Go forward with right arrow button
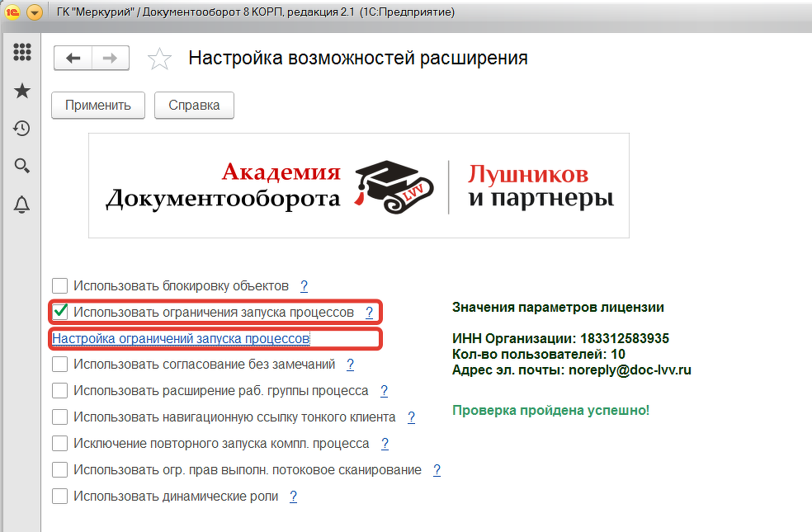 111,58
